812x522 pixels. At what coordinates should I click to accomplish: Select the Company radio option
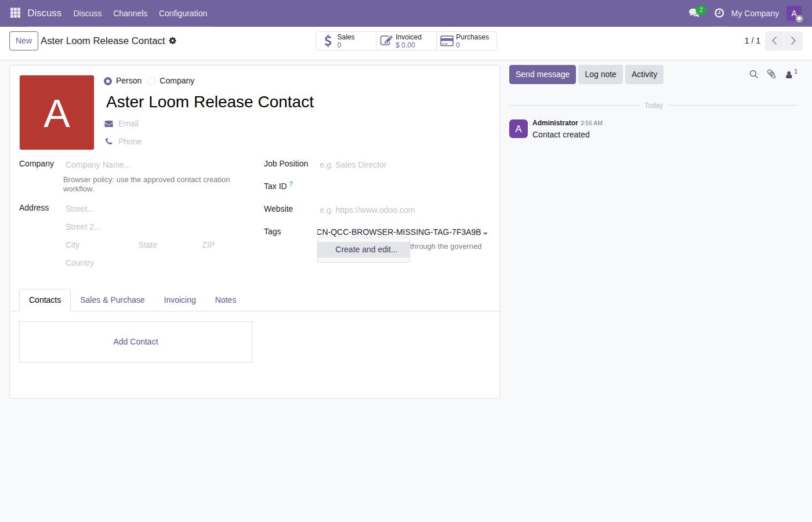(151, 81)
